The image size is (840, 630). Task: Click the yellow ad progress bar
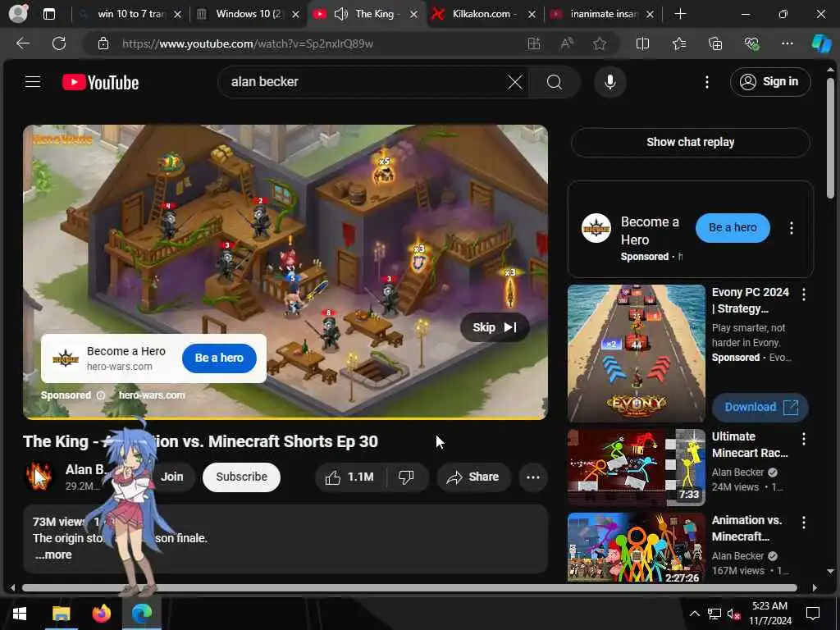(x=285, y=418)
